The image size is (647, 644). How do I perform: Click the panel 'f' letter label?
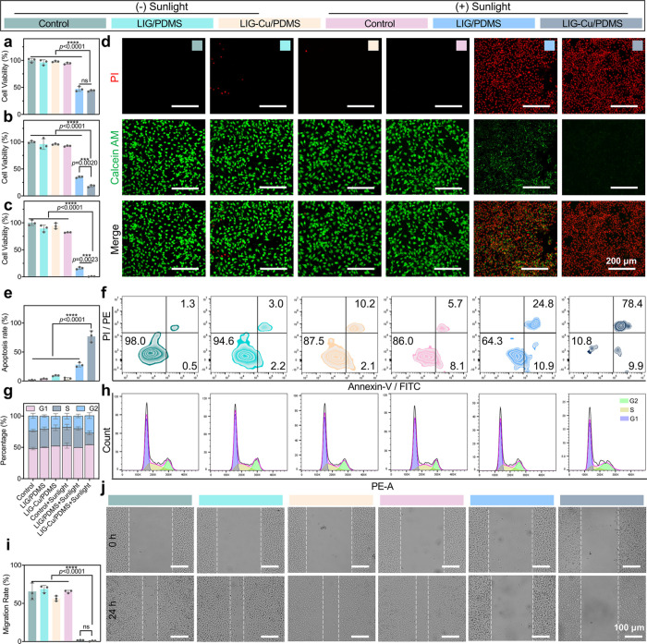pyautogui.click(x=104, y=293)
